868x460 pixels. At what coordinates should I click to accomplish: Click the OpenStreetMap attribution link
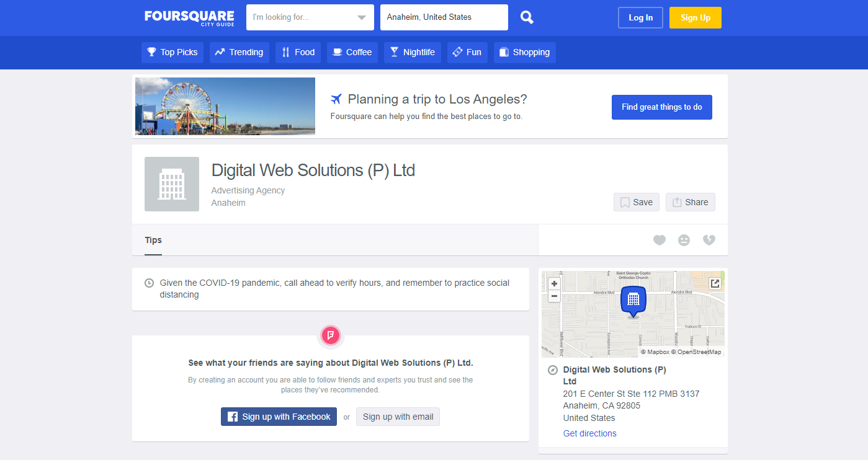696,352
